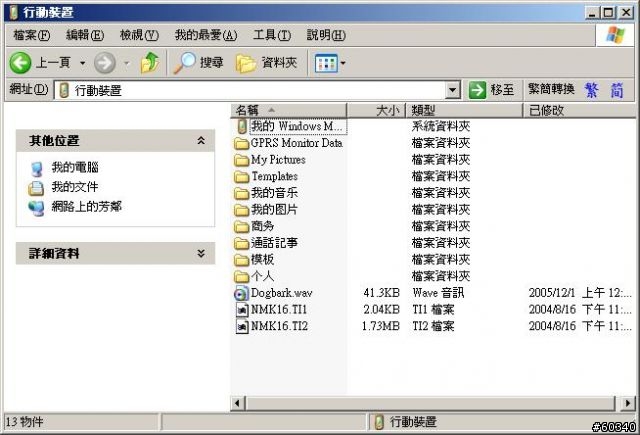Screen dimensions: 640x435
Task: Select the 商务 folder icon
Action: coord(242,226)
